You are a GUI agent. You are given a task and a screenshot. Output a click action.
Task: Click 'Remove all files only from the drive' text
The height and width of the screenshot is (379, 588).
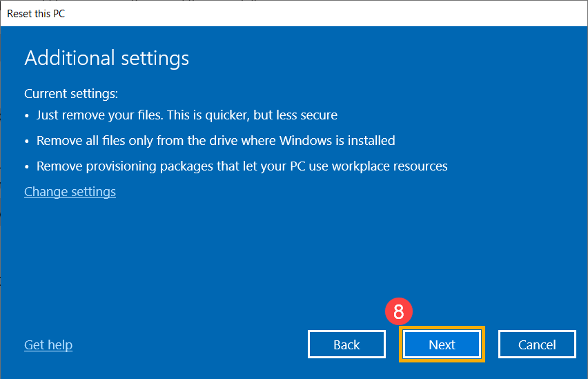pos(215,140)
